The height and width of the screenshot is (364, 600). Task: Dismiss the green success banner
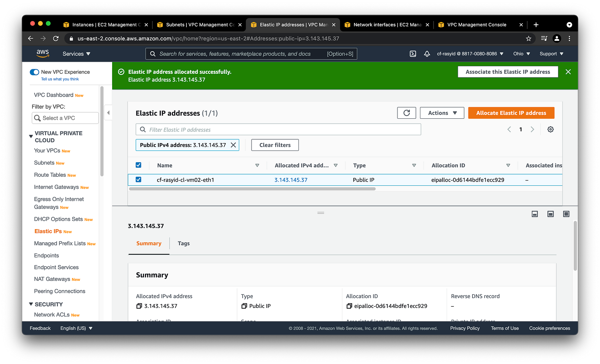(x=568, y=72)
